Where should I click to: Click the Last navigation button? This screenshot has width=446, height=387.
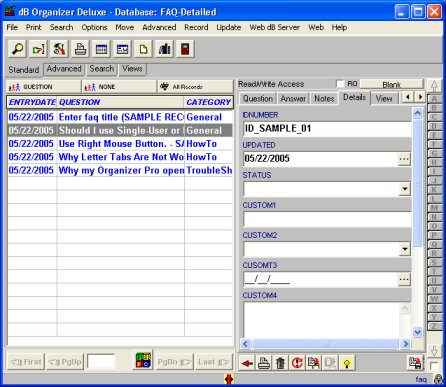point(213,362)
